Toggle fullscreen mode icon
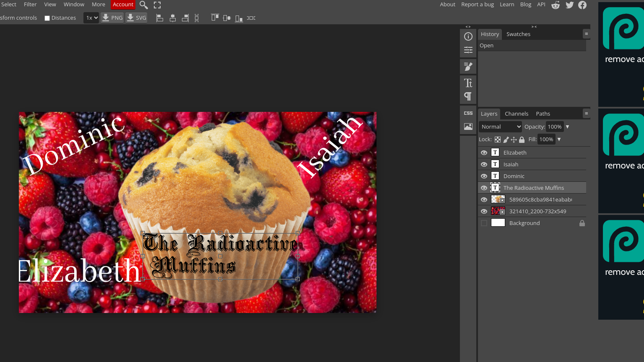 (157, 5)
